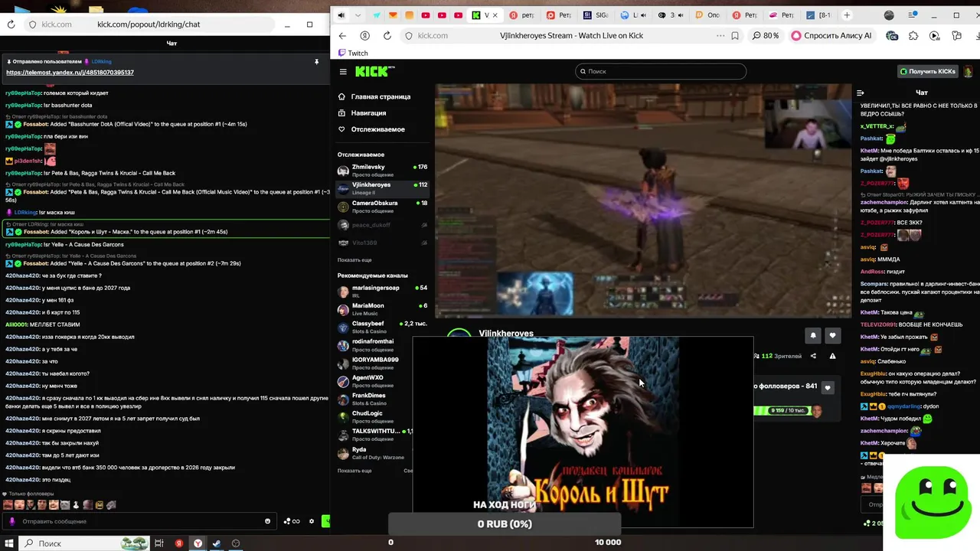The image size is (980, 551).
Task: Click purple microphone icon in chat input
Action: pyautogui.click(x=11, y=521)
